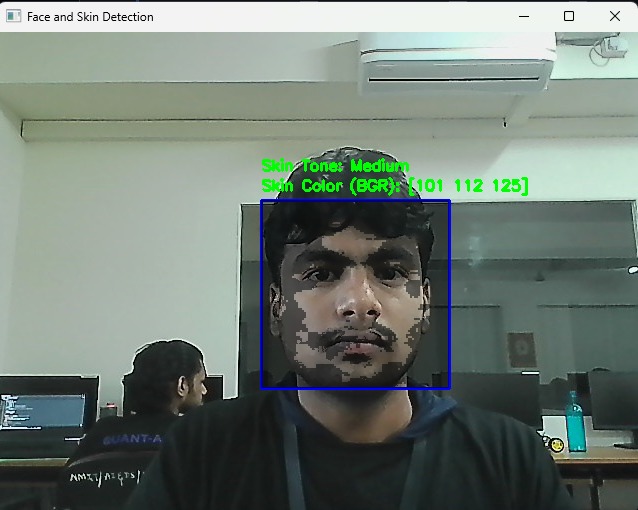
Task: Click the window icon beside the title
Action: (x=13, y=16)
